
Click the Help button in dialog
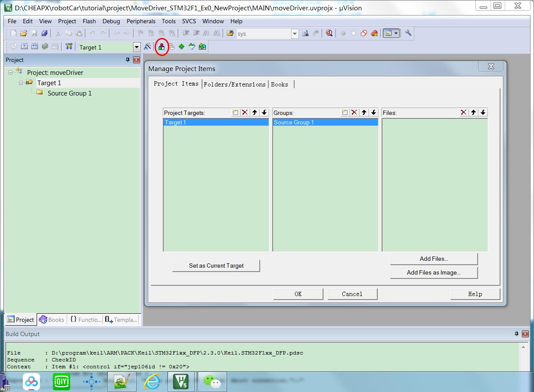coord(475,294)
